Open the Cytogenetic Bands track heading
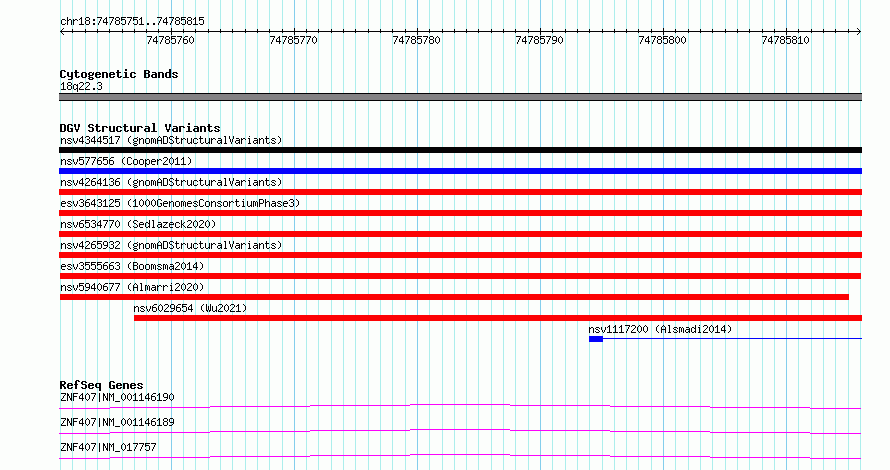Screen dimensions: 890x470 pos(119,74)
